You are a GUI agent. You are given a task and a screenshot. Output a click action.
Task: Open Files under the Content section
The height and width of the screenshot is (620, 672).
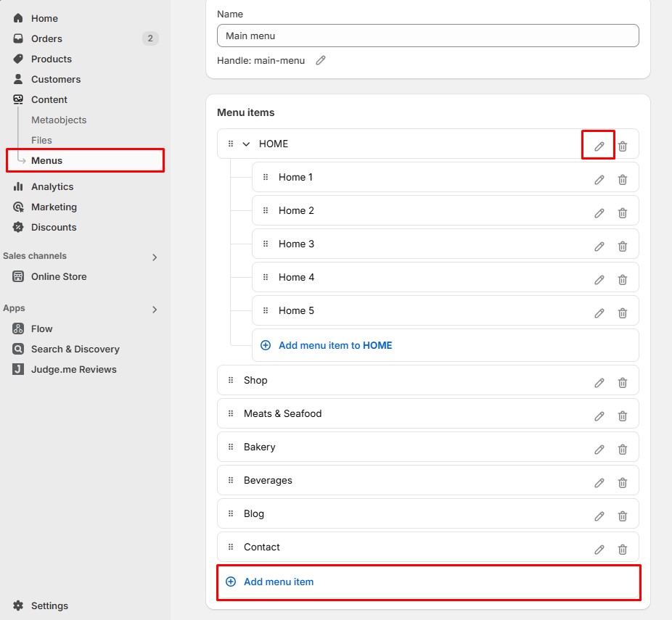coord(41,140)
